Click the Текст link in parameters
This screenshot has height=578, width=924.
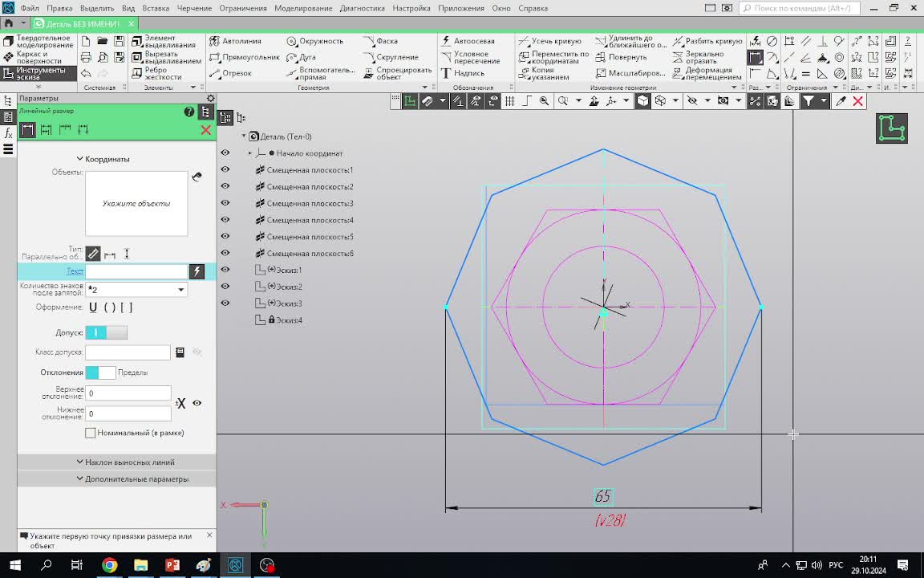point(75,271)
